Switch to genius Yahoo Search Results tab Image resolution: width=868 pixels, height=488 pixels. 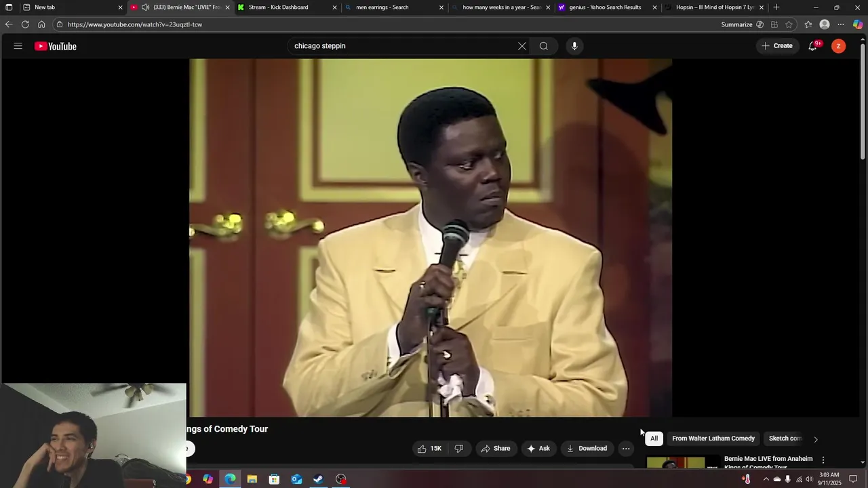tap(608, 7)
